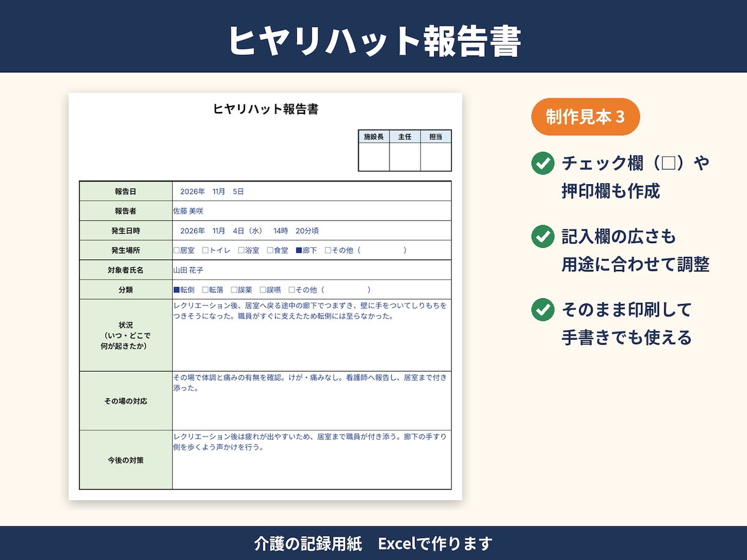This screenshot has width=747, height=560.
Task: Uncheck the filled 廊下 checkbox
Action: (299, 250)
